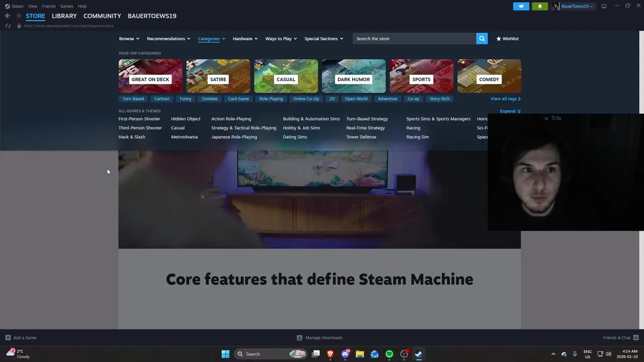Launch Brave browser from the taskbar

click(x=331, y=354)
